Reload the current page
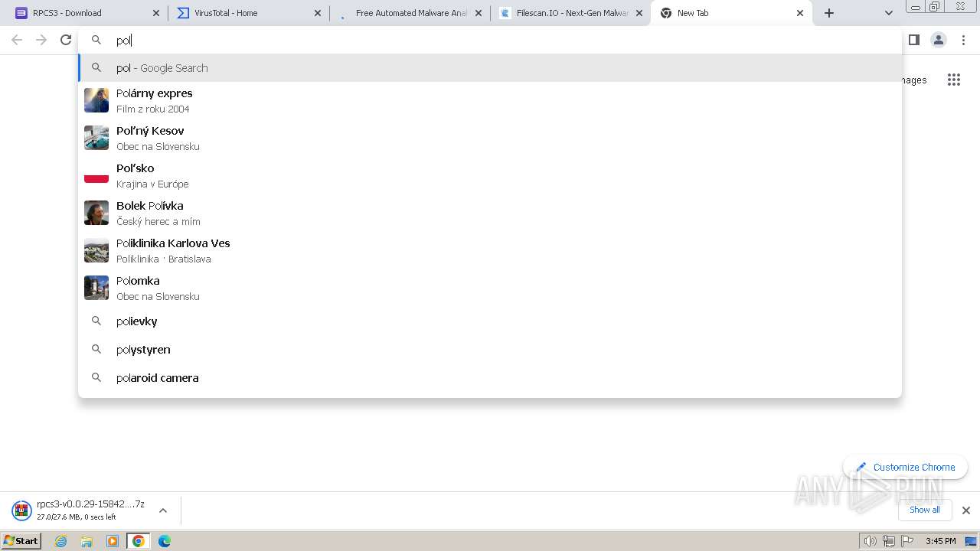The width and height of the screenshot is (980, 551). click(66, 40)
